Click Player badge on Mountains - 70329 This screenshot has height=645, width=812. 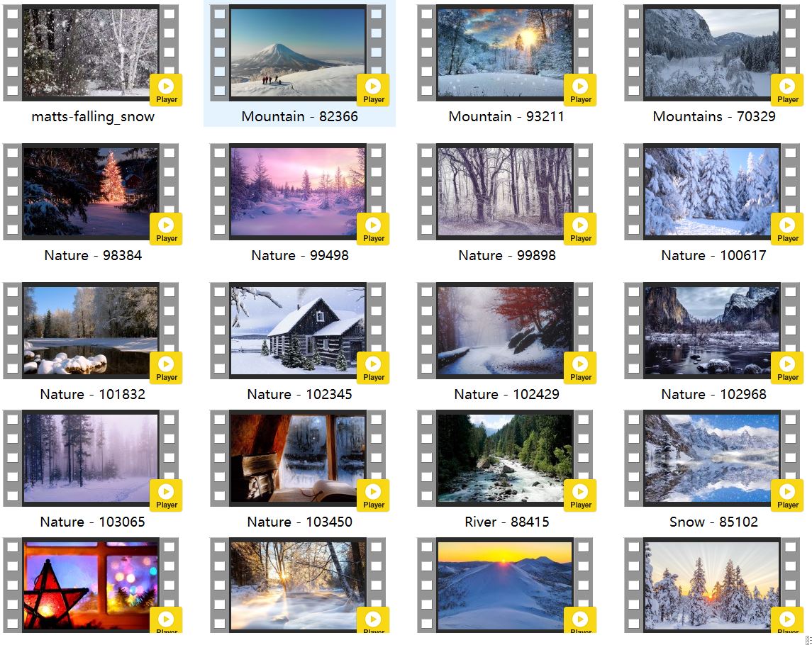tap(787, 90)
